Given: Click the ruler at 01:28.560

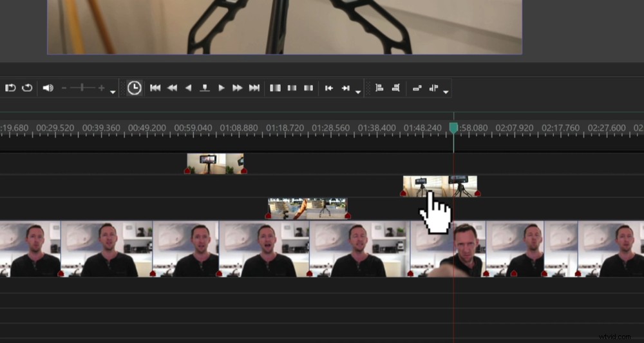Looking at the screenshot, I should coord(331,128).
